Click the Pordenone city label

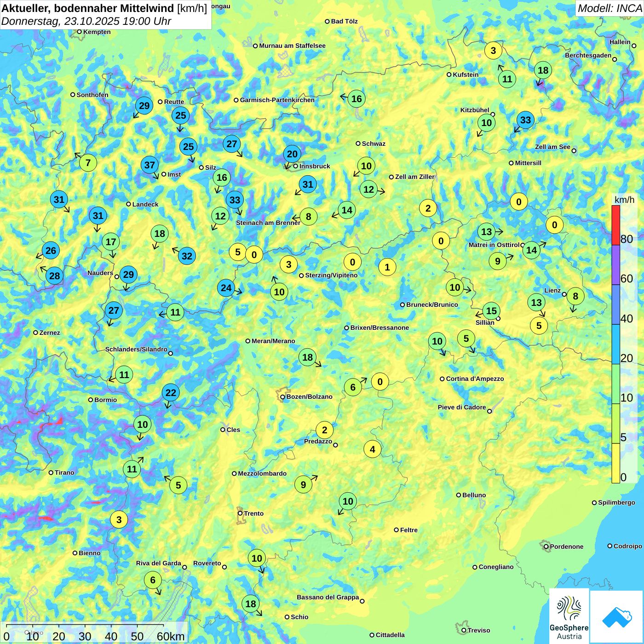[566, 546]
